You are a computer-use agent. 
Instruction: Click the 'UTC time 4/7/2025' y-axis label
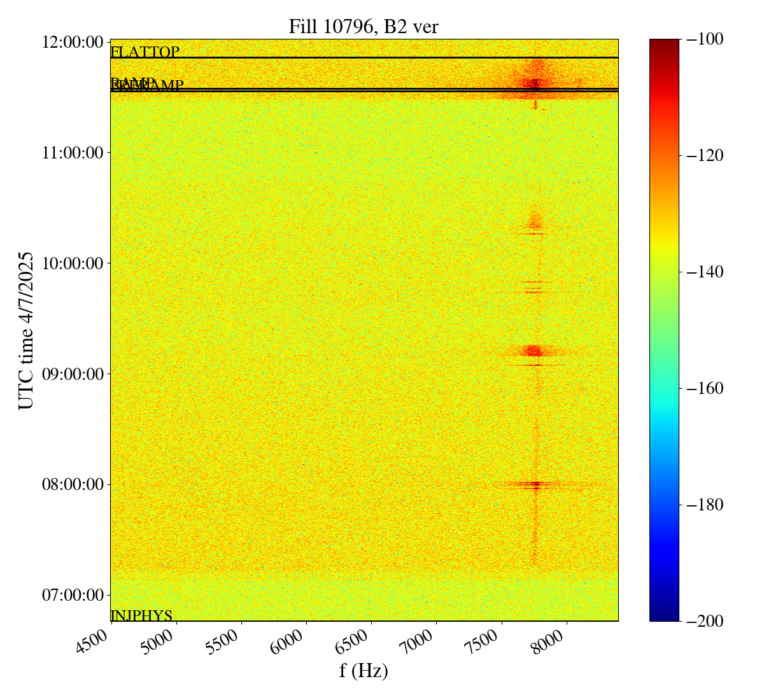click(25, 331)
